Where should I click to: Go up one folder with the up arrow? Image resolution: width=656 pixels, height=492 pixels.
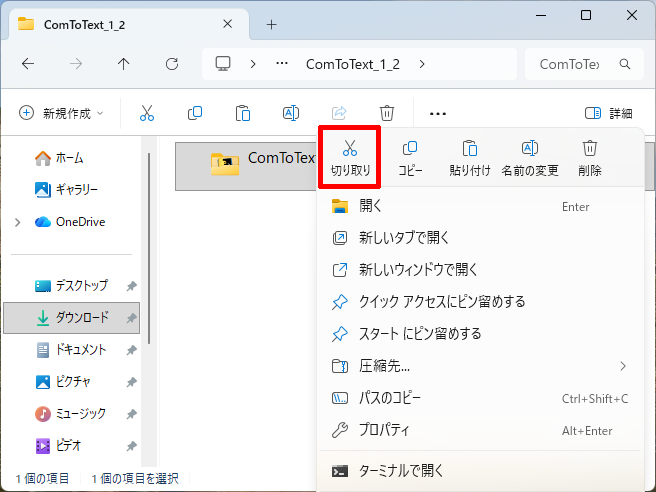[123, 64]
